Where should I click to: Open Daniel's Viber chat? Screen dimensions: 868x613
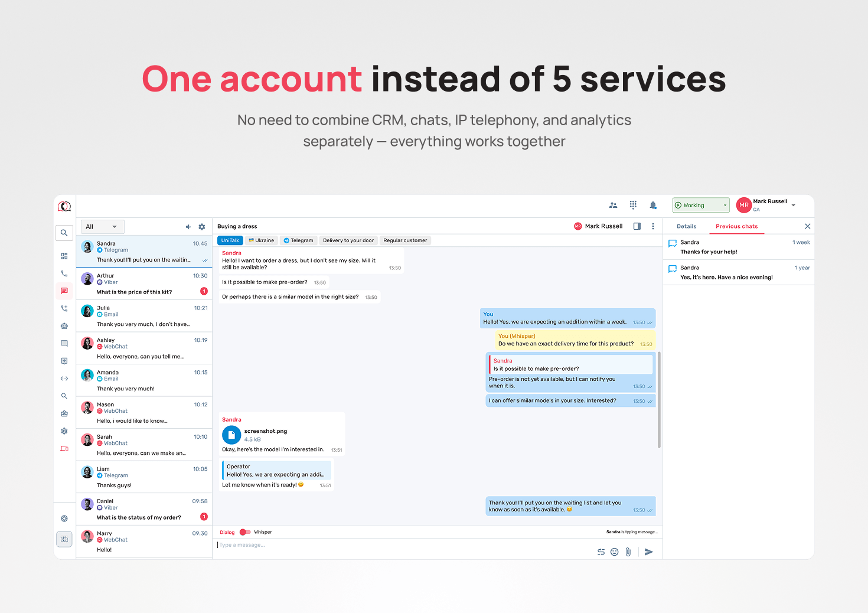[x=144, y=509]
